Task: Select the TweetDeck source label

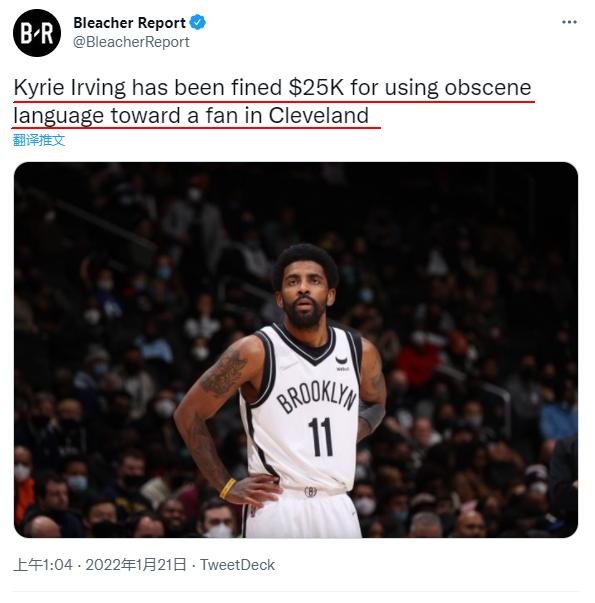Action: pyautogui.click(x=237, y=565)
